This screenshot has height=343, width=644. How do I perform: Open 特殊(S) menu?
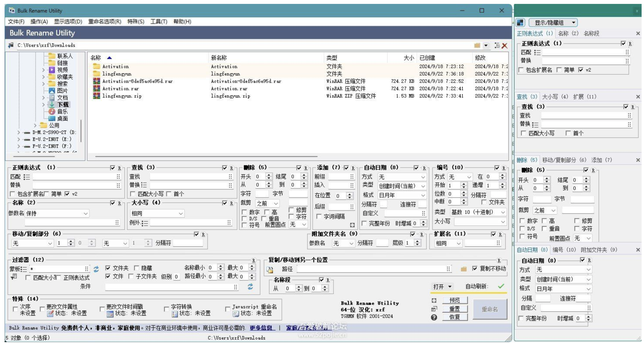click(136, 21)
